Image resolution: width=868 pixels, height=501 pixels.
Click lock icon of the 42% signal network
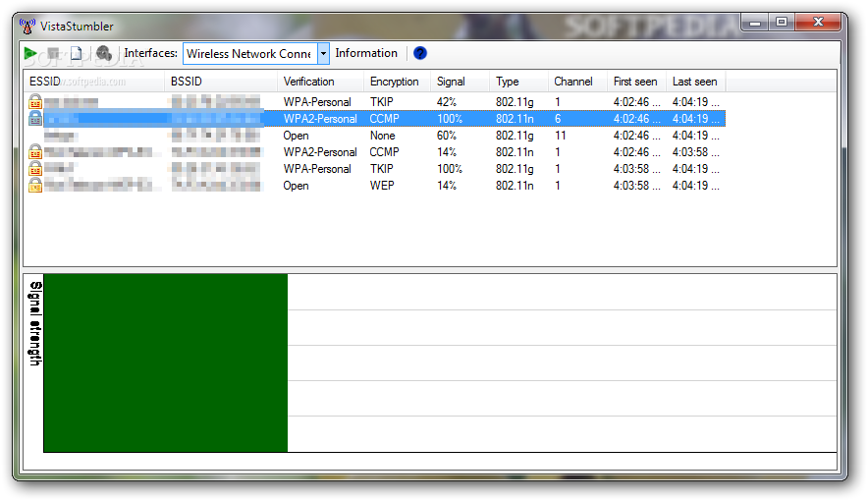(x=35, y=102)
